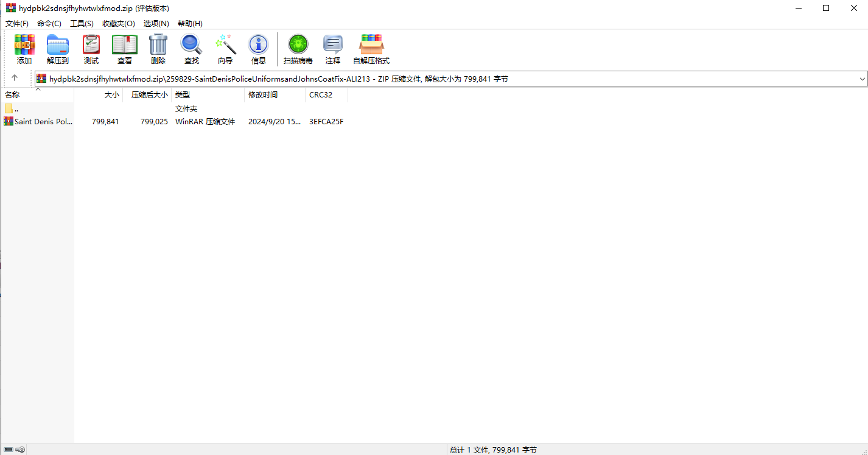The image size is (868, 455).
Task: Open the 选项(N) options menu
Action: (156, 23)
